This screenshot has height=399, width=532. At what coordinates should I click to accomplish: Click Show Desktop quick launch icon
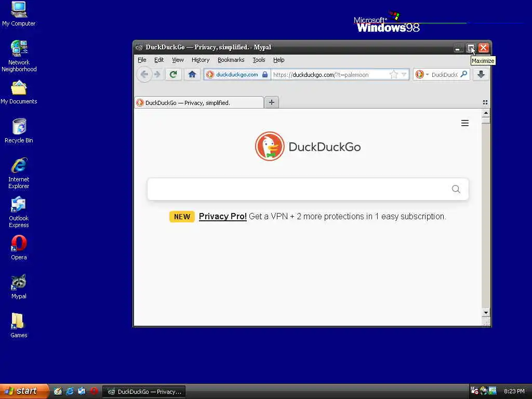[58, 391]
